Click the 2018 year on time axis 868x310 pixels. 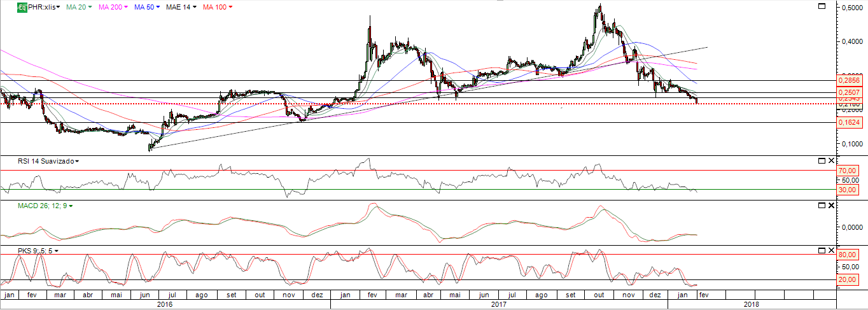[751, 304]
